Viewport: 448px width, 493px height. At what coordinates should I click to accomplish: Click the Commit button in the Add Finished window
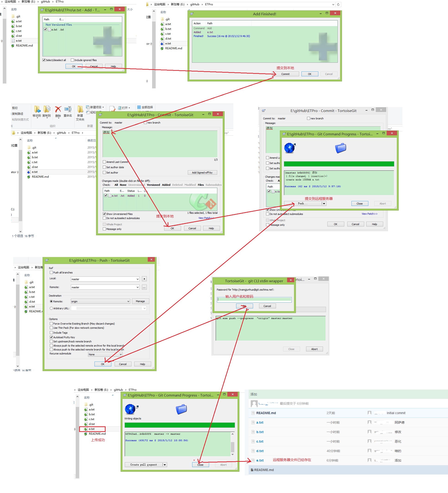[x=285, y=74]
